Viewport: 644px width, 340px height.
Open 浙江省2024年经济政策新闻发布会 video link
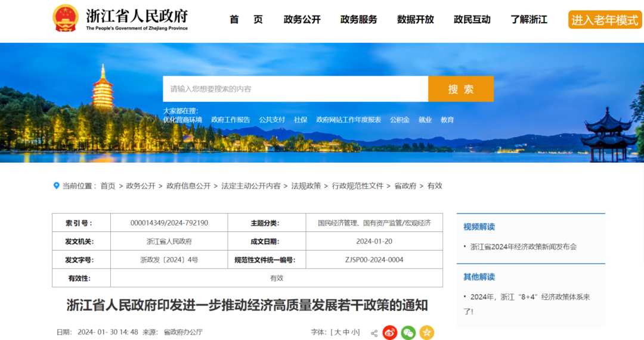524,246
